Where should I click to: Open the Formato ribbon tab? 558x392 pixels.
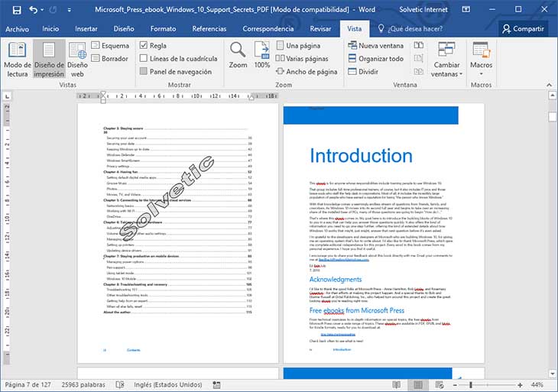[163, 29]
